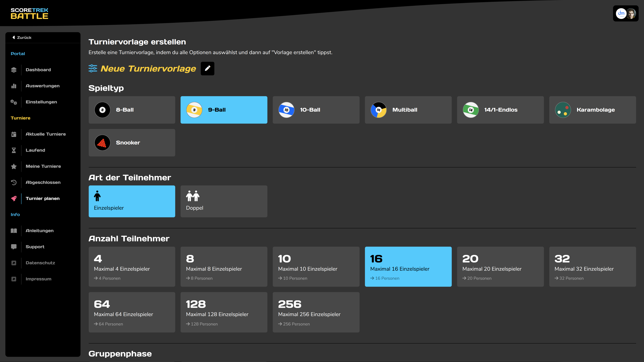Pick the Karambolage game type
The image size is (644, 362).
point(592,110)
